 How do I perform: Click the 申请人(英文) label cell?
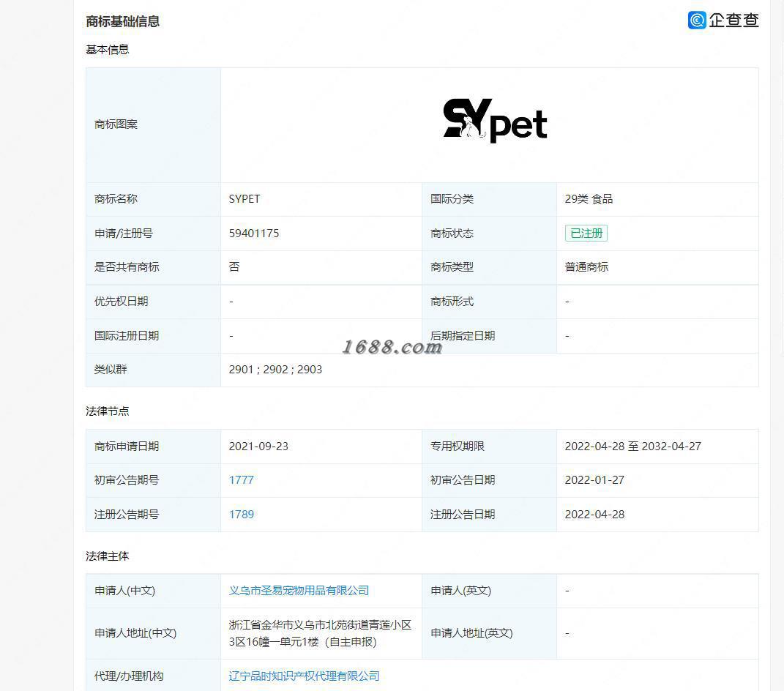(489, 591)
